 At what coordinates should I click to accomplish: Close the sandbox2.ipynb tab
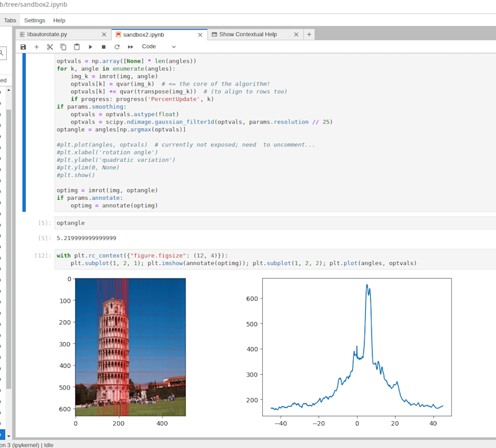click(200, 35)
